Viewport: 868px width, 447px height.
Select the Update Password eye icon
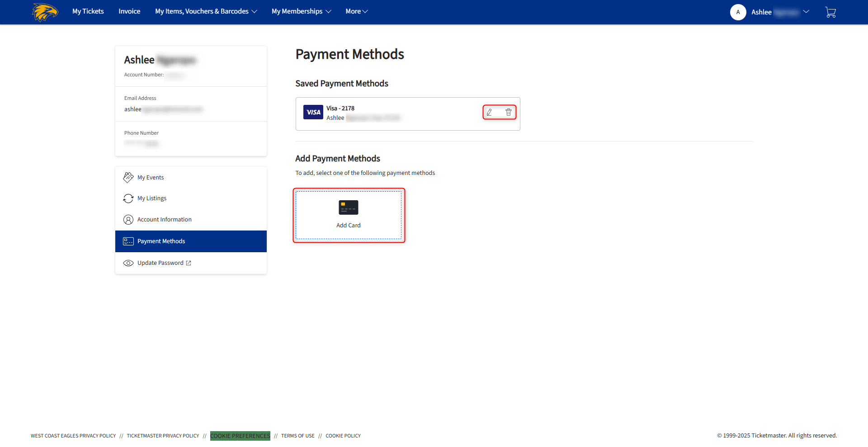tap(128, 263)
